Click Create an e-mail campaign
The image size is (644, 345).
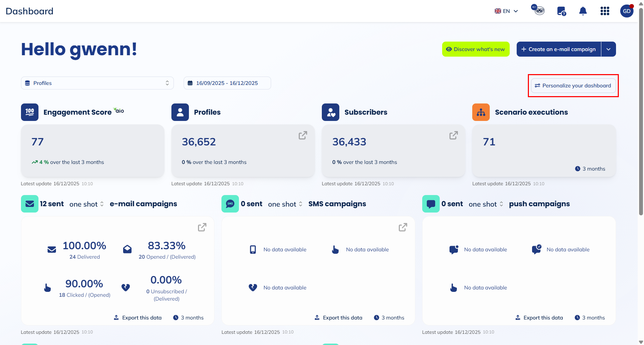(559, 49)
